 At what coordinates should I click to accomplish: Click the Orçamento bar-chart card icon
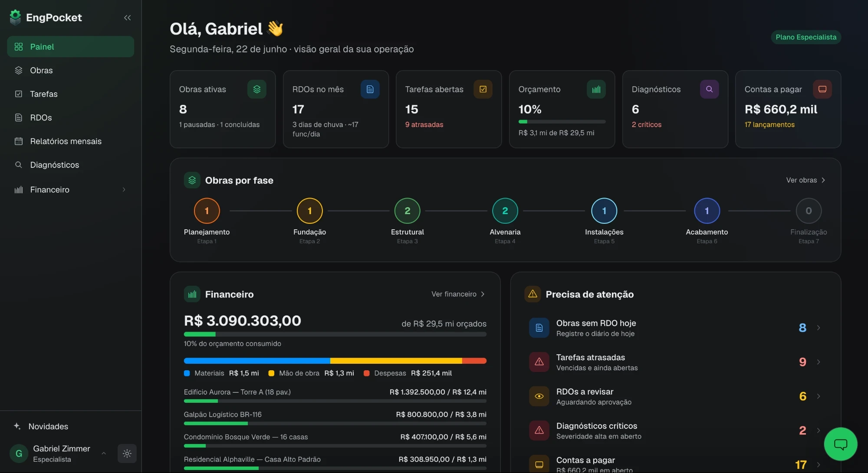click(x=596, y=89)
